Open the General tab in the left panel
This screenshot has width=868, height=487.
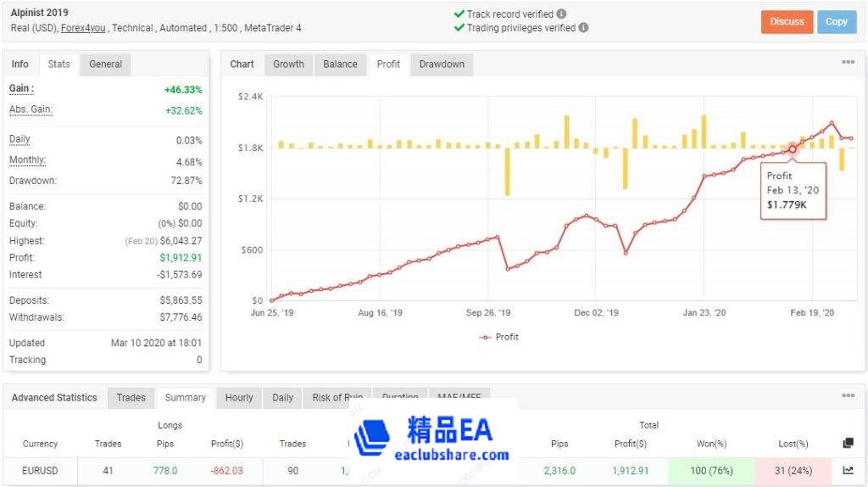pyautogui.click(x=106, y=64)
